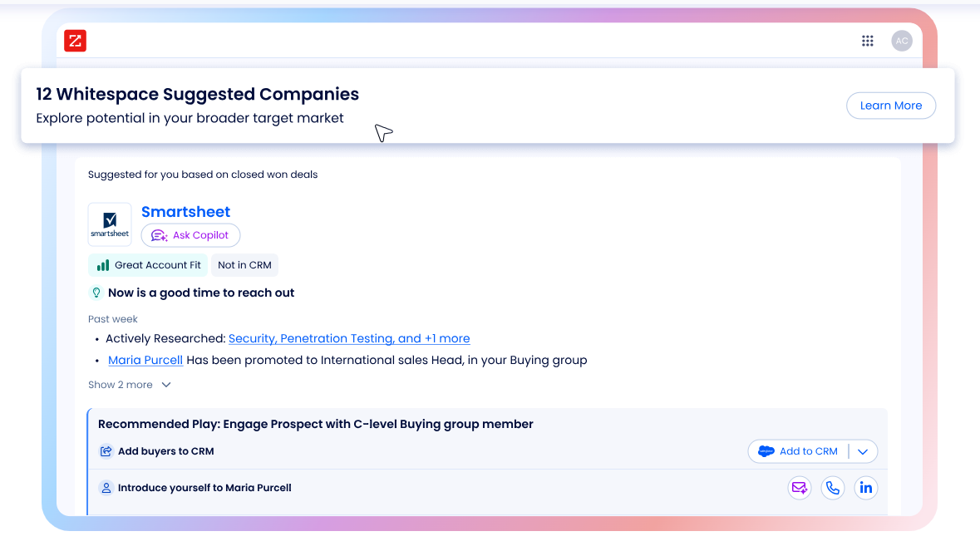This screenshot has width=980, height=551.
Task: Click 'Introduce yourself to Maria Purcell' text
Action: pos(204,488)
